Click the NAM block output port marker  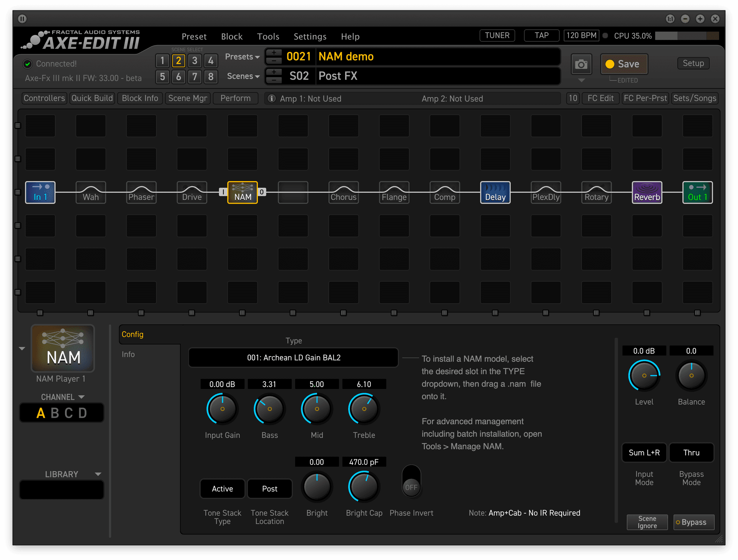pyautogui.click(x=262, y=192)
